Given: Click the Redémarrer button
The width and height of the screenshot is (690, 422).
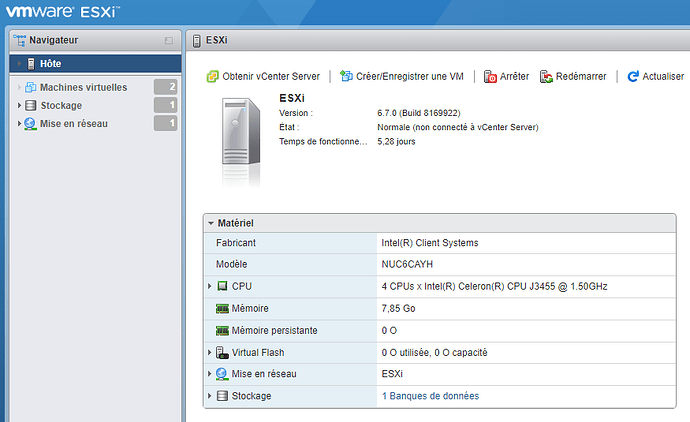Looking at the screenshot, I should (x=573, y=77).
